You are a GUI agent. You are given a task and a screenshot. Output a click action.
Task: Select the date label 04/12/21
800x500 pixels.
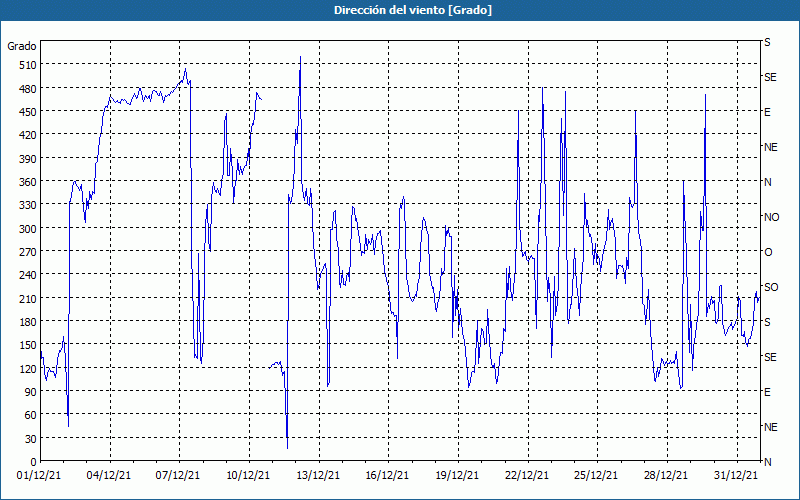(109, 476)
